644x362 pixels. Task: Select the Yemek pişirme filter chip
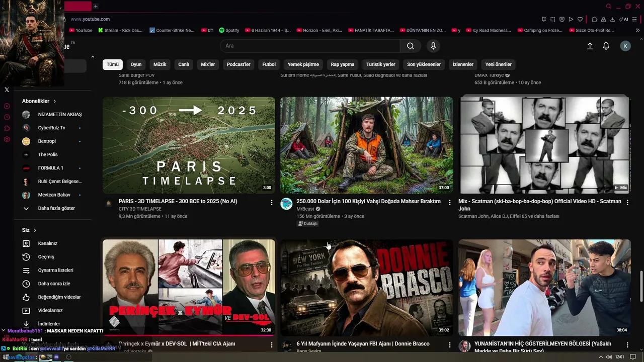[x=303, y=64]
